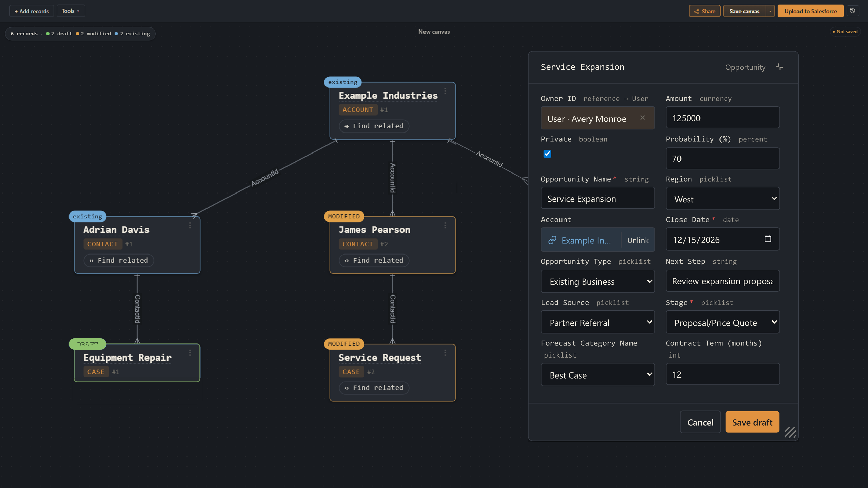Click the New canvas title
Viewport: 868px width, 488px height.
click(x=434, y=32)
